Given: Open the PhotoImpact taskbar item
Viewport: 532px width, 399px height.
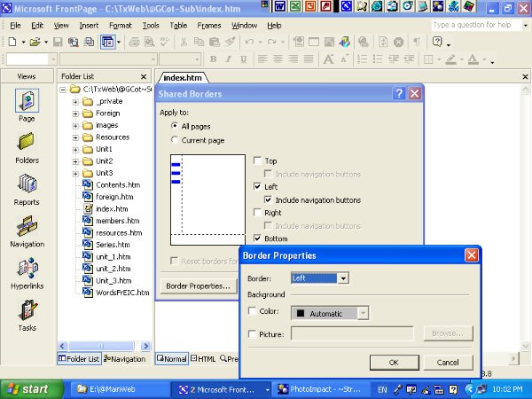Looking at the screenshot, I should pyautogui.click(x=320, y=389).
